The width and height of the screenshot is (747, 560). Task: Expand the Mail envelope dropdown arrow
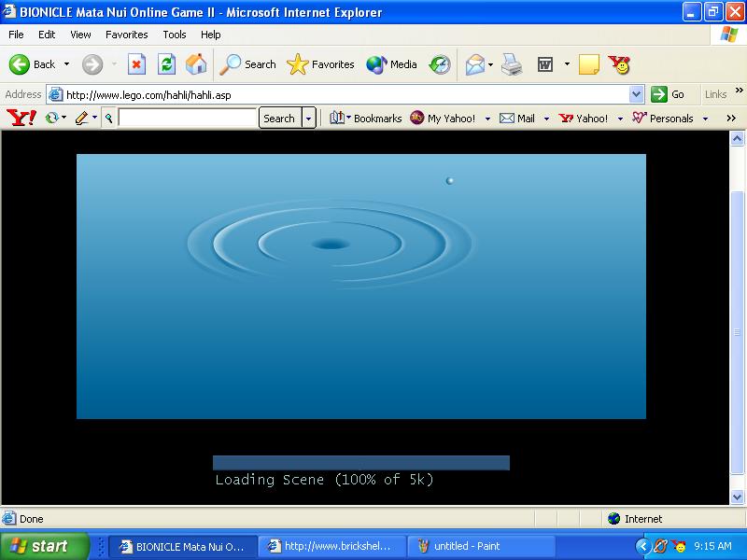tap(491, 64)
